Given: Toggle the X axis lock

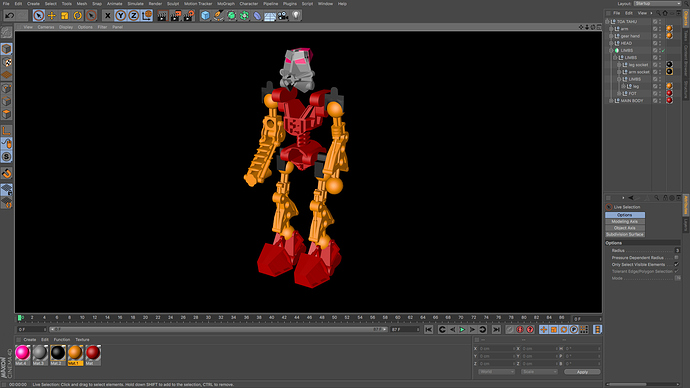Looking at the screenshot, I should tap(107, 16).
